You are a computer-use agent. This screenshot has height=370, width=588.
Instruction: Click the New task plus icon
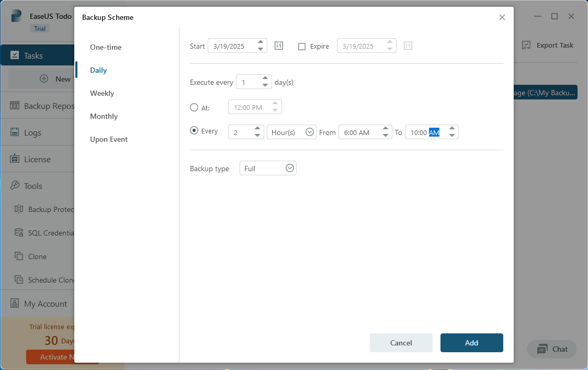pyautogui.click(x=44, y=79)
